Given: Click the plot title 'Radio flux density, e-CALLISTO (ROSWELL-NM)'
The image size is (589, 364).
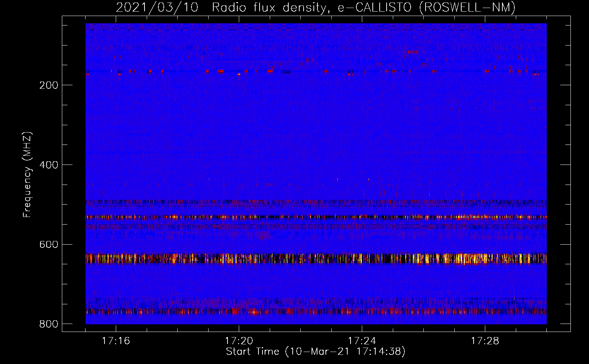Looking at the screenshot, I should (364, 8).
